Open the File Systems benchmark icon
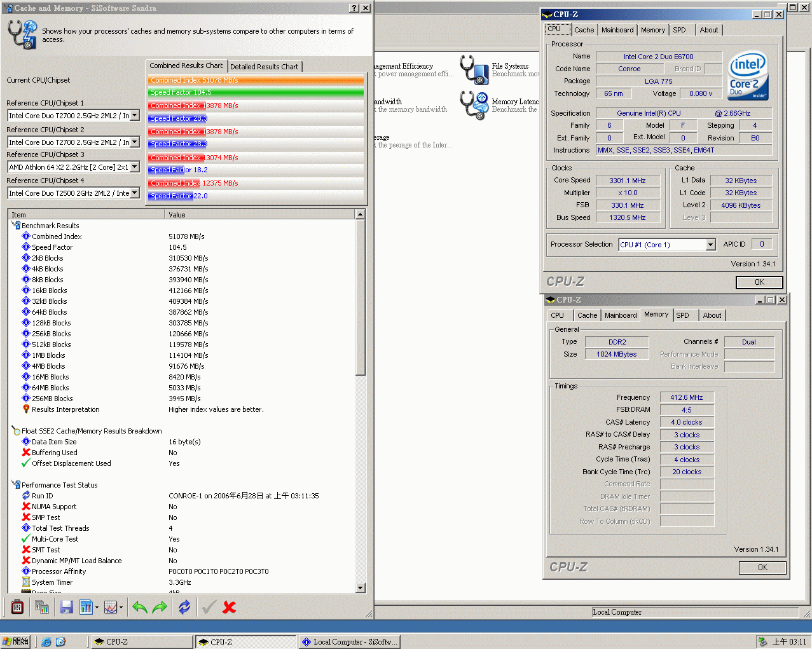Screen dimensions: 812x649 click(474, 69)
